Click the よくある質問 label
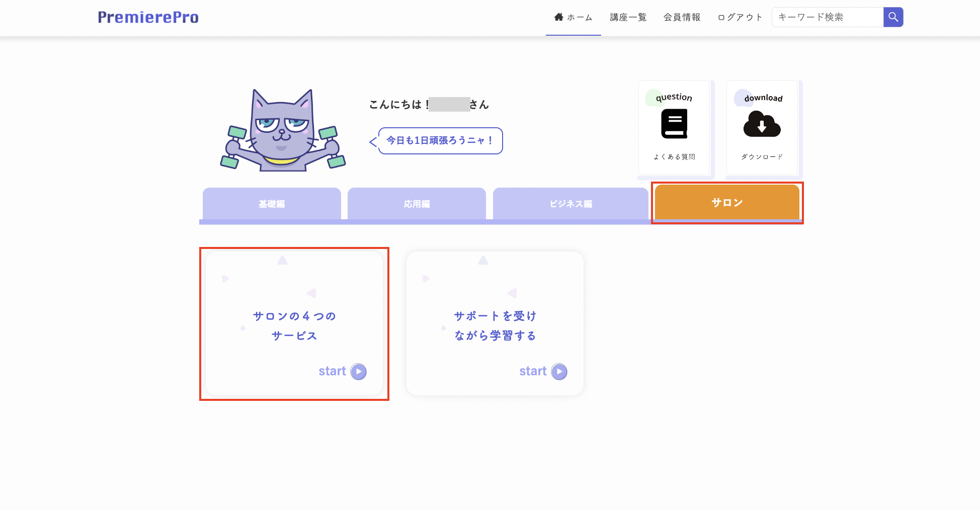The width and height of the screenshot is (980, 510). [674, 157]
